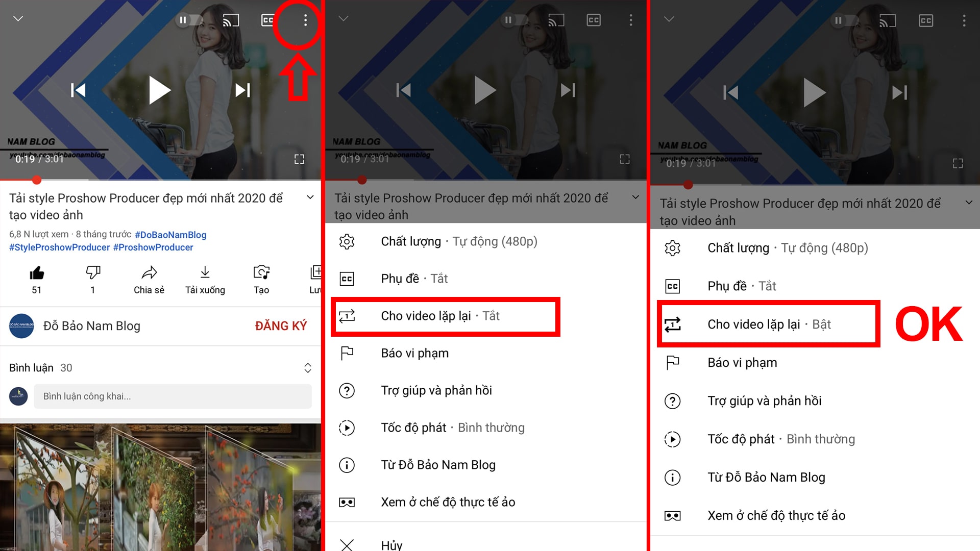Click CC subtitle icon in right menu

tap(673, 286)
